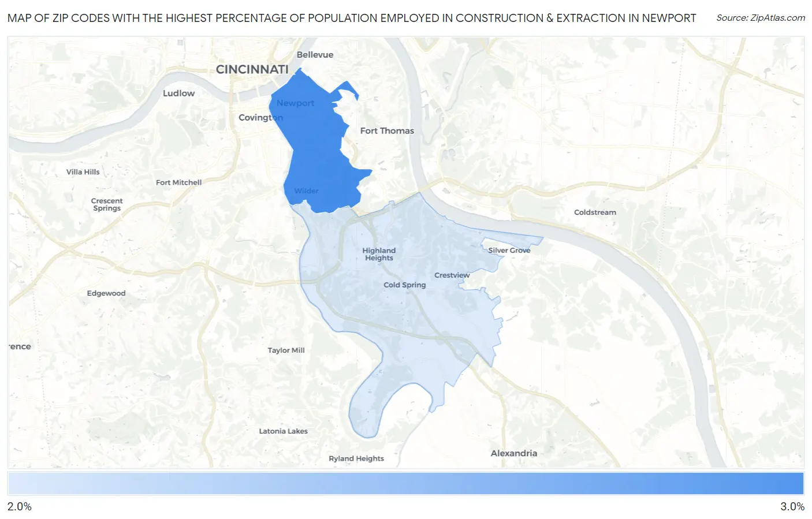Click the 2.0% legend minimum value
This screenshot has width=812, height=519.
(x=20, y=506)
